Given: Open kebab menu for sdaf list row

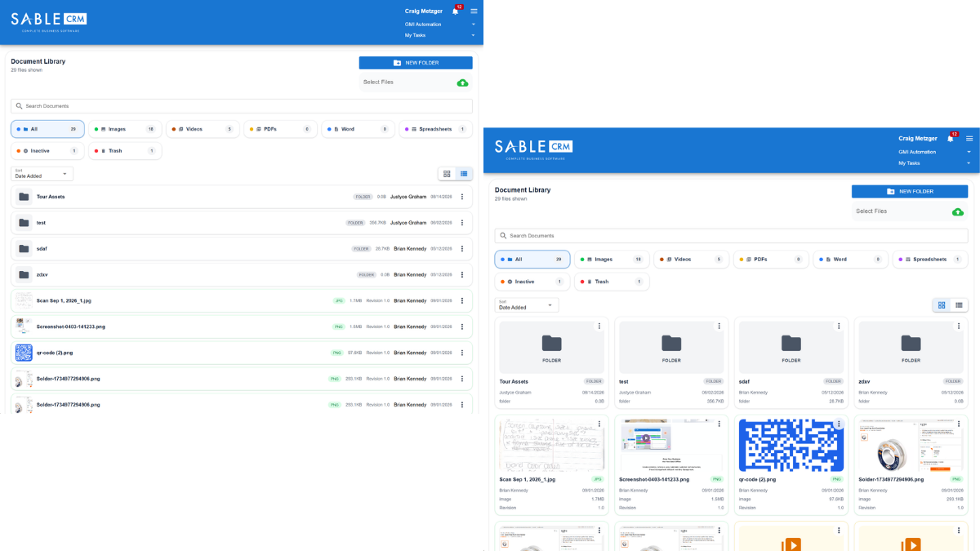Looking at the screenshot, I should click(x=462, y=248).
